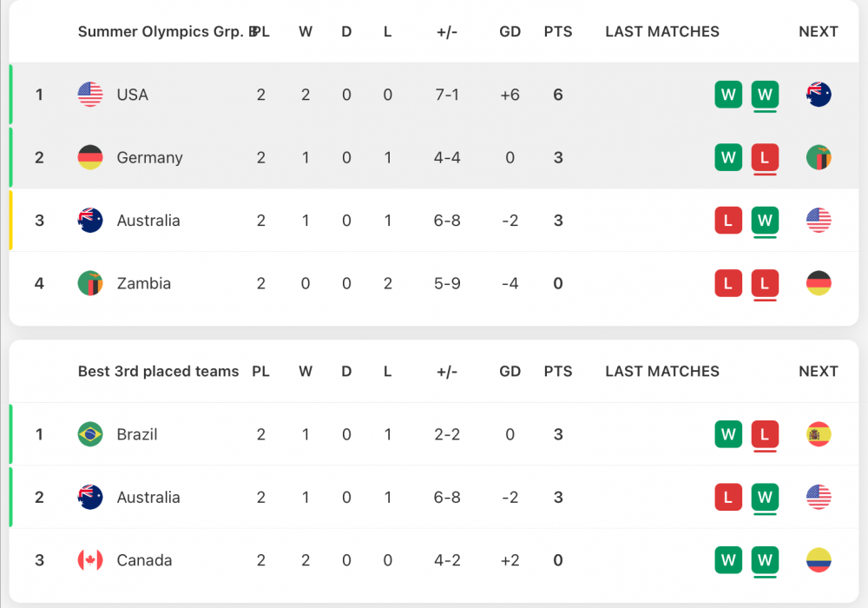Screen dimensions: 868x608
Task: Click the USA flag icon in Group B
Action: pos(90,95)
